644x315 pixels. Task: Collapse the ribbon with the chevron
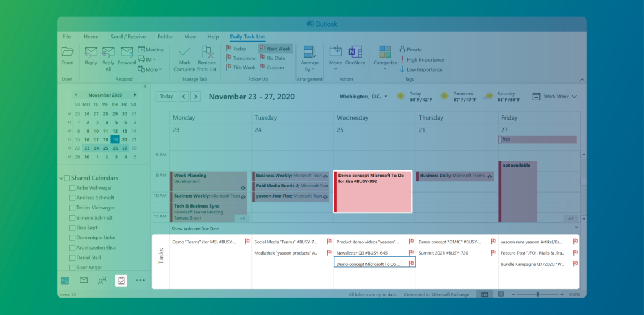[x=582, y=79]
